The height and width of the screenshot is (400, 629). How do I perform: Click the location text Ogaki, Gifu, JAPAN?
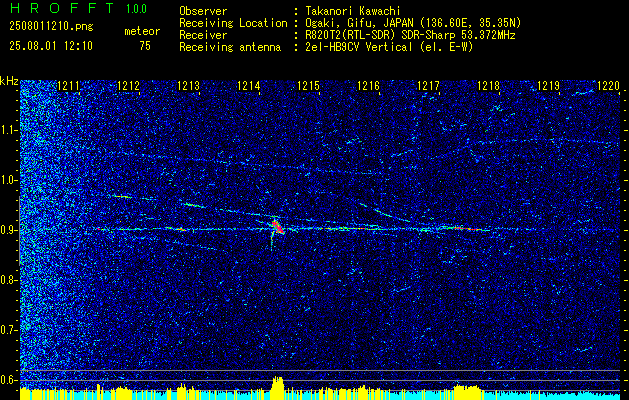[x=359, y=23]
